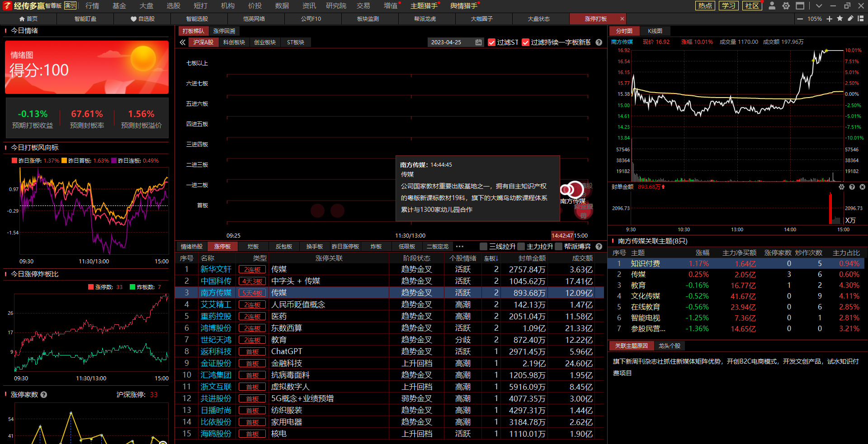The height and width of the screenshot is (444, 868).
Task: Switch to the 二板定龙 tab
Action: click(x=438, y=247)
